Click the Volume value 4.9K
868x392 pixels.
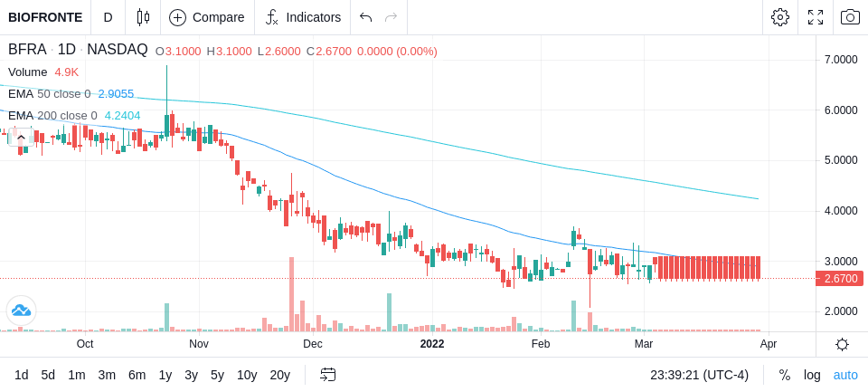[x=66, y=72]
